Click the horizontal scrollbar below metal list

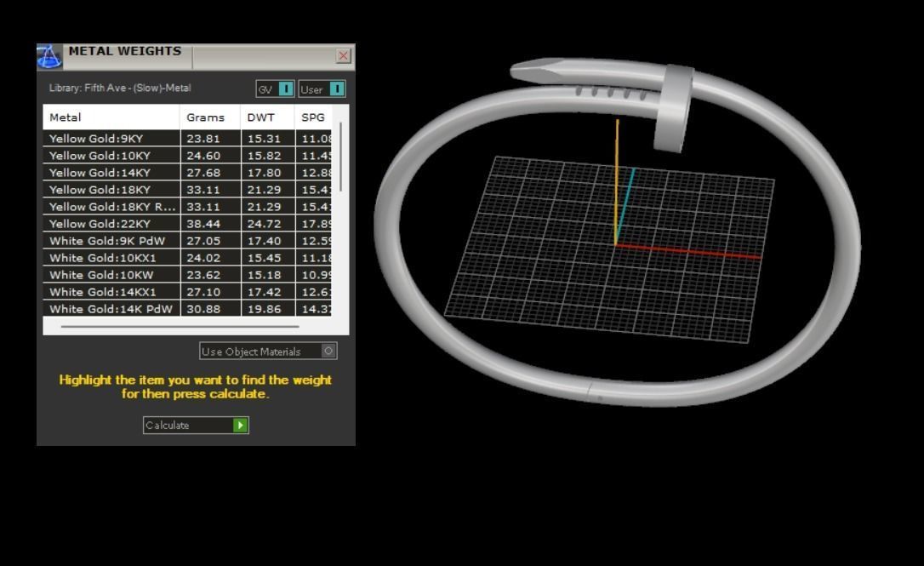[x=180, y=326]
